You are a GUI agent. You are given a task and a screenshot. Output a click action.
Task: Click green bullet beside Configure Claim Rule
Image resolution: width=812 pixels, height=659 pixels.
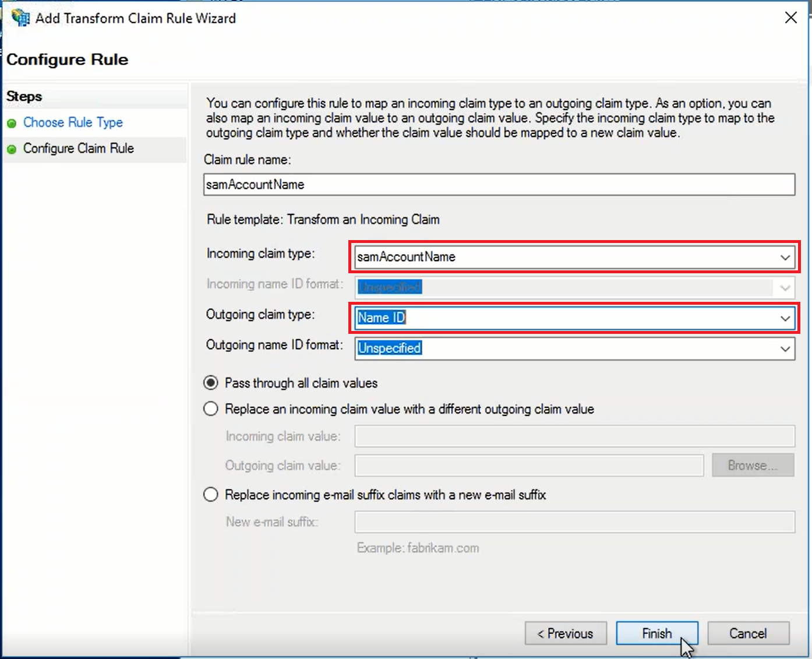click(12, 150)
